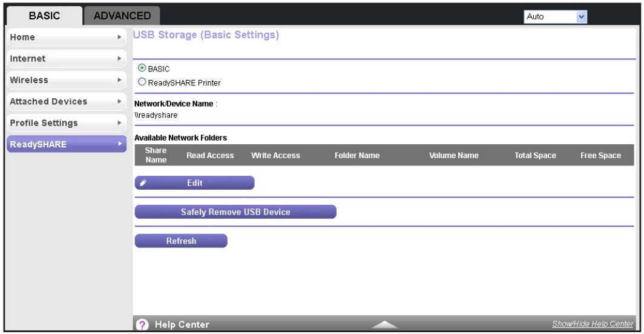This screenshot has height=334, width=644.
Task: Click the Refresh button
Action: 181,241
